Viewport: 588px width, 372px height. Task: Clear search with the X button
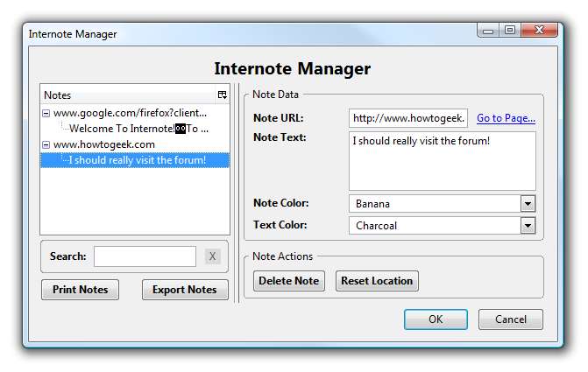(x=212, y=256)
